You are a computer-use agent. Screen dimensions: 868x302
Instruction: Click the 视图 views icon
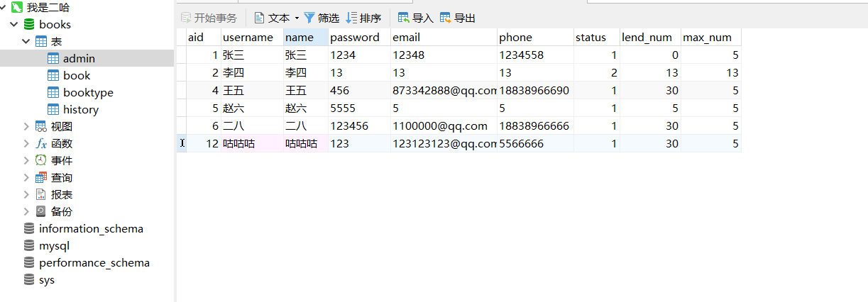[41, 126]
